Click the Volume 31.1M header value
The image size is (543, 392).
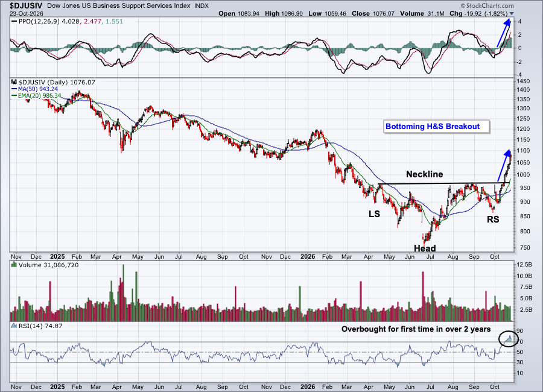pyautogui.click(x=422, y=13)
